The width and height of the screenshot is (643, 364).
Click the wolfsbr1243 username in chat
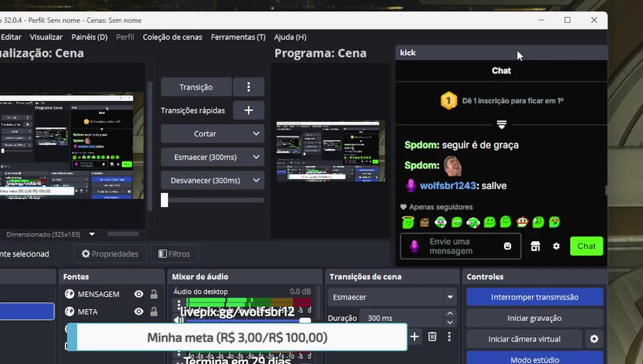pos(448,186)
